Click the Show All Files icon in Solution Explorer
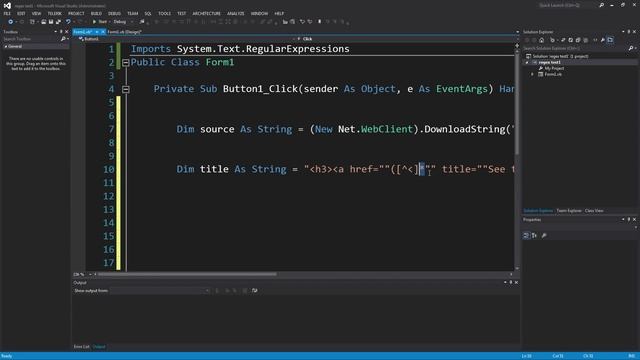 [586, 40]
